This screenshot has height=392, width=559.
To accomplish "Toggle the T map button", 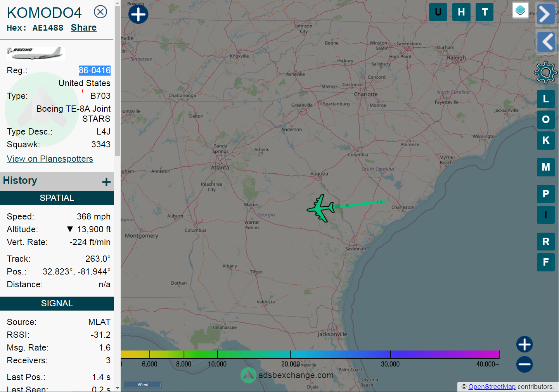I will (x=485, y=12).
